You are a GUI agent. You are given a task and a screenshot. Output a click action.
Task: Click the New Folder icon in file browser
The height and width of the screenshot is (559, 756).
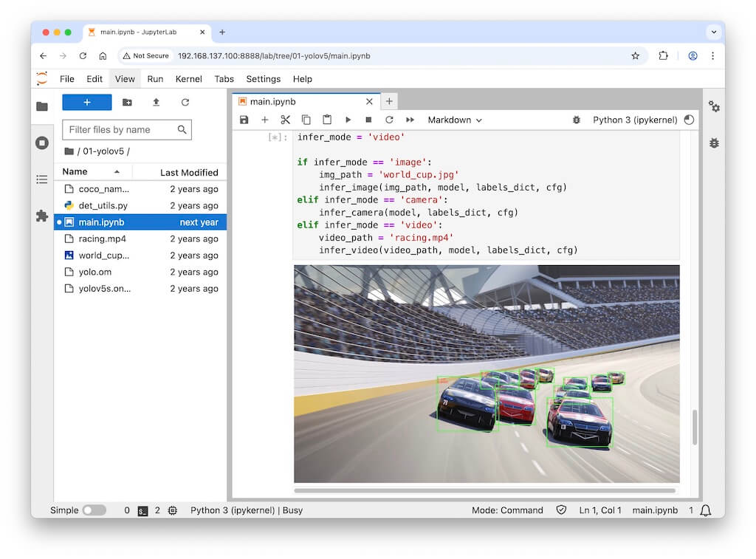pyautogui.click(x=127, y=103)
